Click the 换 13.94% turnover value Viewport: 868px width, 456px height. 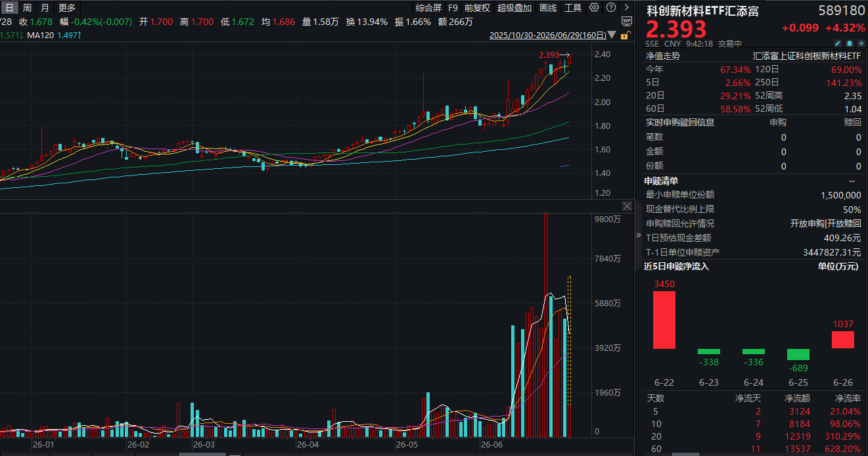pyautogui.click(x=367, y=22)
